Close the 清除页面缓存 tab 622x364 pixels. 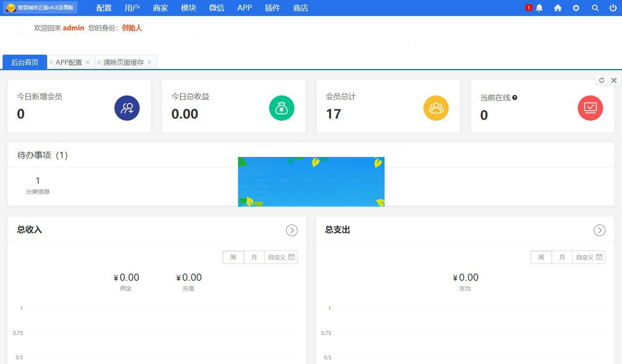click(x=150, y=62)
